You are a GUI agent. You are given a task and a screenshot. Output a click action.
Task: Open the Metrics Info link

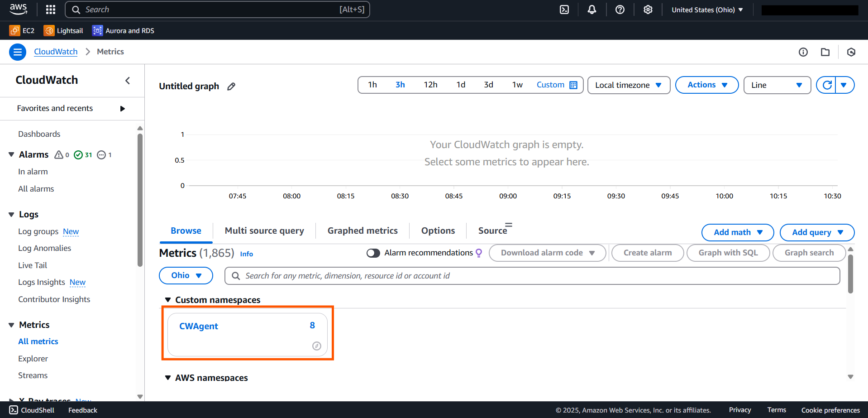coord(247,255)
